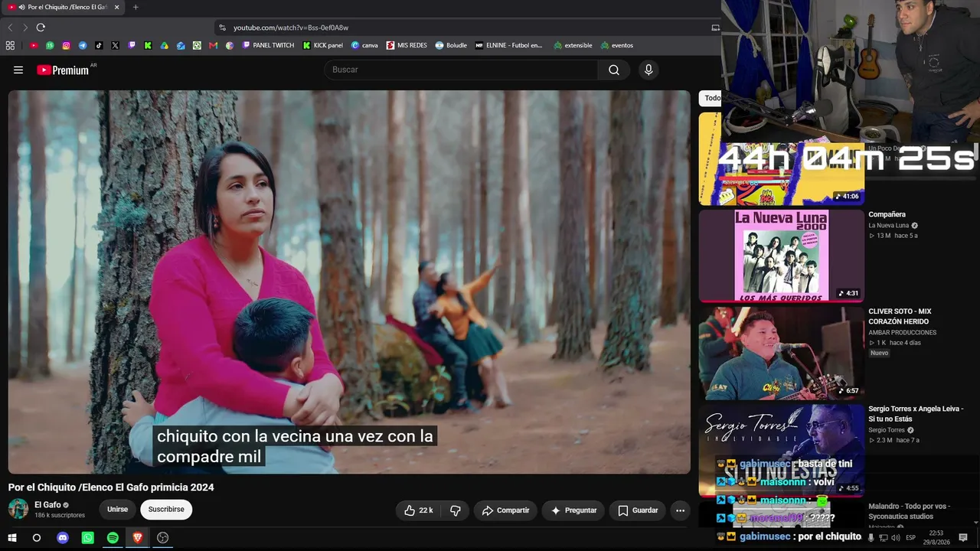Viewport: 980px width, 551px height.
Task: Open the YouTube guide hamburger menu
Action: pos(18,70)
